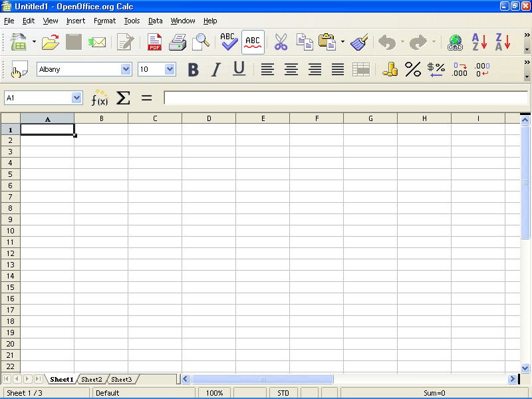Switch to Sheet2
The height and width of the screenshot is (399, 532).
(x=92, y=379)
